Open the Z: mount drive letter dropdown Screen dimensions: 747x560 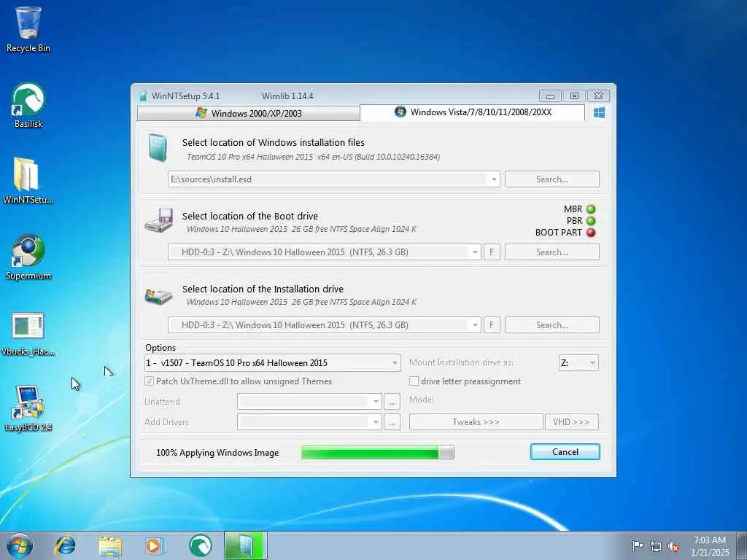tap(578, 363)
